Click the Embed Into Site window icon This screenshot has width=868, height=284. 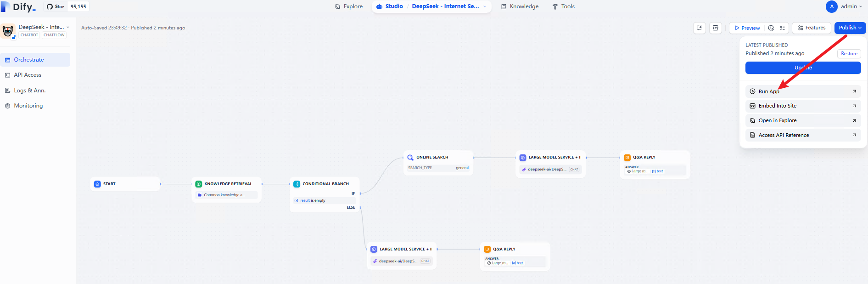point(752,106)
